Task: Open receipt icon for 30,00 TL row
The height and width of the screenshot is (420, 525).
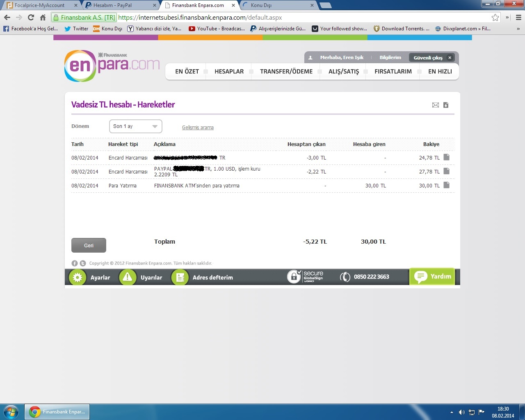Action: pyautogui.click(x=447, y=185)
